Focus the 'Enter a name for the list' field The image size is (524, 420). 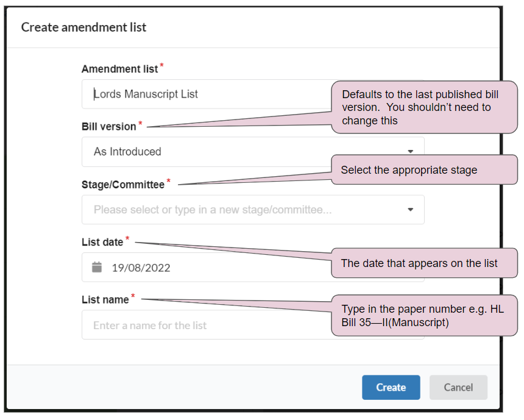click(x=207, y=325)
